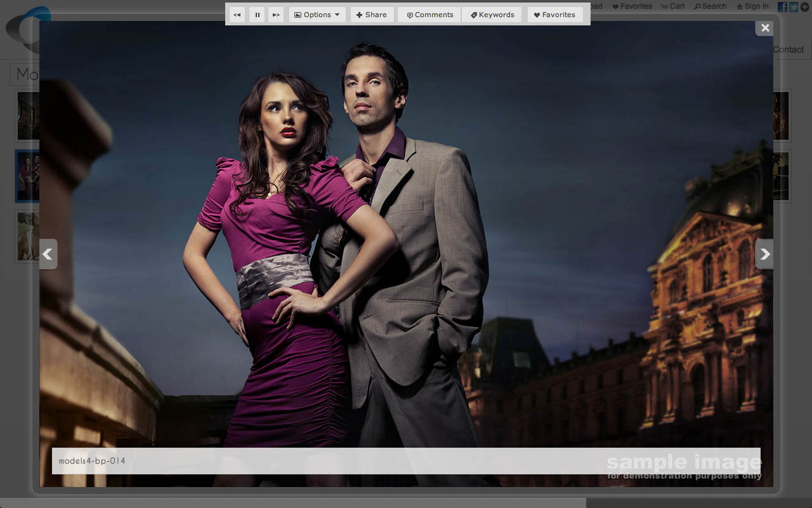This screenshot has height=508, width=812.
Task: Open the Facebook icon in the header
Action: pos(782,7)
